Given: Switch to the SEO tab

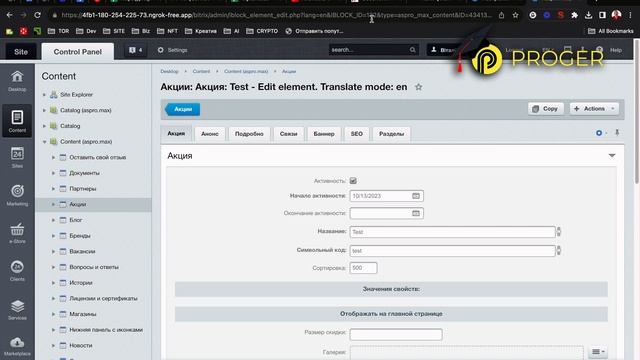Looking at the screenshot, I should (x=357, y=134).
